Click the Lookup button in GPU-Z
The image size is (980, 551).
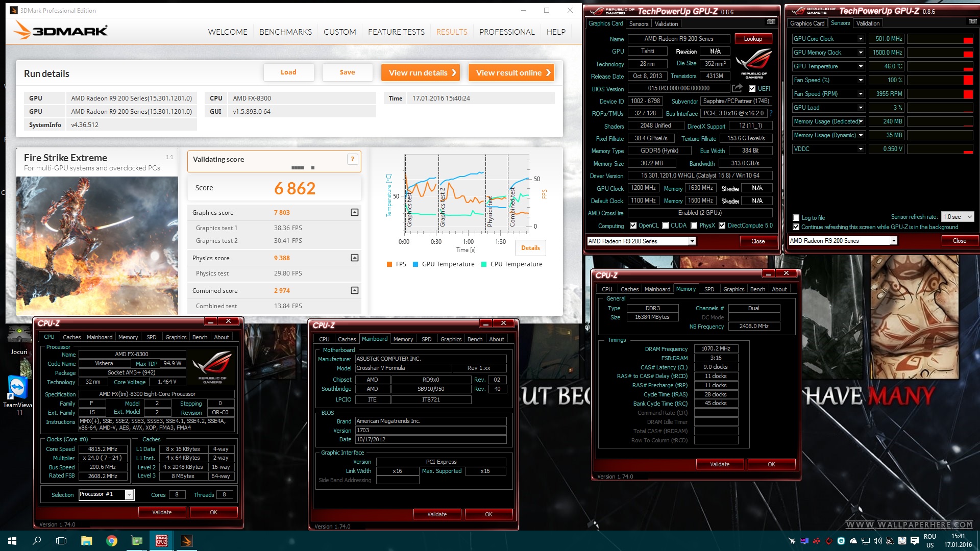(753, 39)
